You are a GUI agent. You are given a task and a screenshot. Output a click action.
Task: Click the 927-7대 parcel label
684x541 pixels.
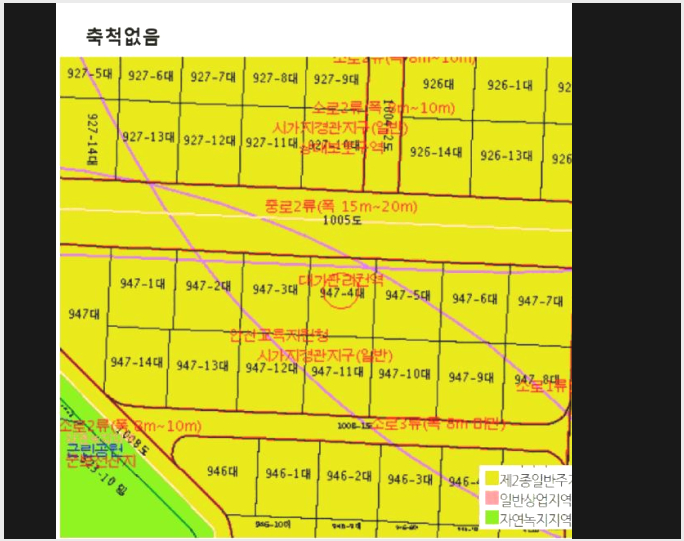pyautogui.click(x=213, y=77)
